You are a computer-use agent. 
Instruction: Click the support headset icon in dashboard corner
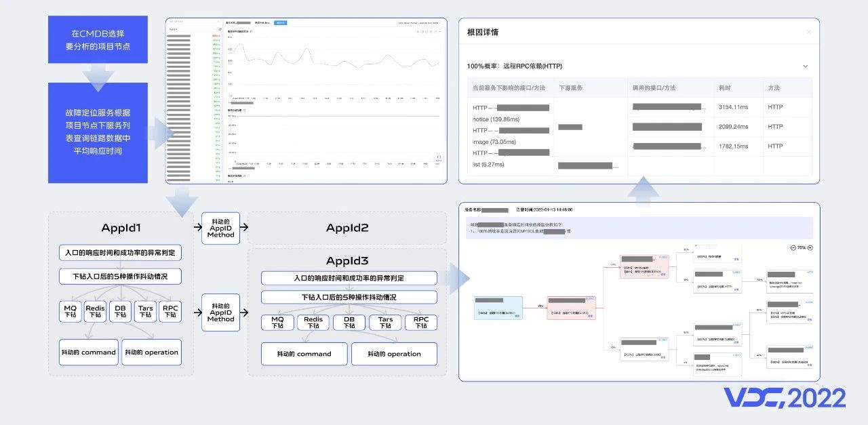[x=439, y=157]
